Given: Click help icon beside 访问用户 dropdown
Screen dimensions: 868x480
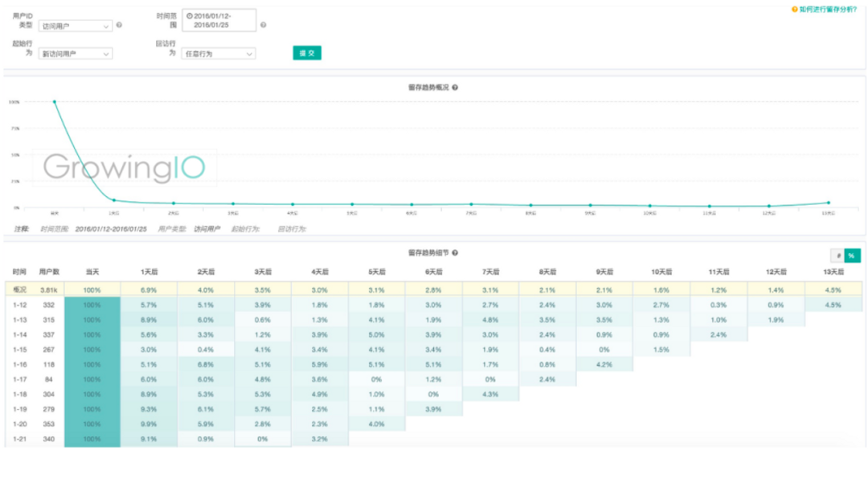Looking at the screenshot, I should pyautogui.click(x=119, y=25).
